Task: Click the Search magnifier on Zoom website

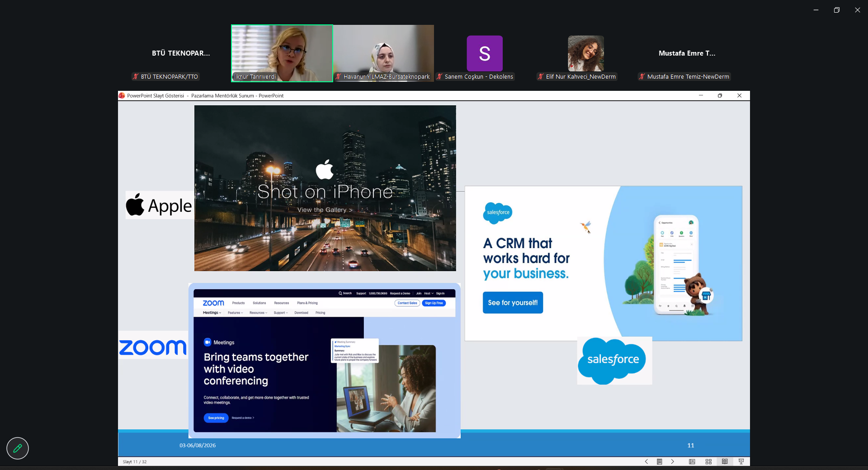Action: pyautogui.click(x=340, y=293)
